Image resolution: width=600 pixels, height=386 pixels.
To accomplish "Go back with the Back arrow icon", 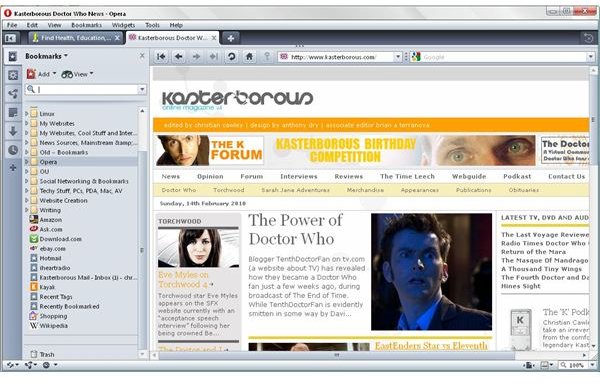I will coord(178,57).
